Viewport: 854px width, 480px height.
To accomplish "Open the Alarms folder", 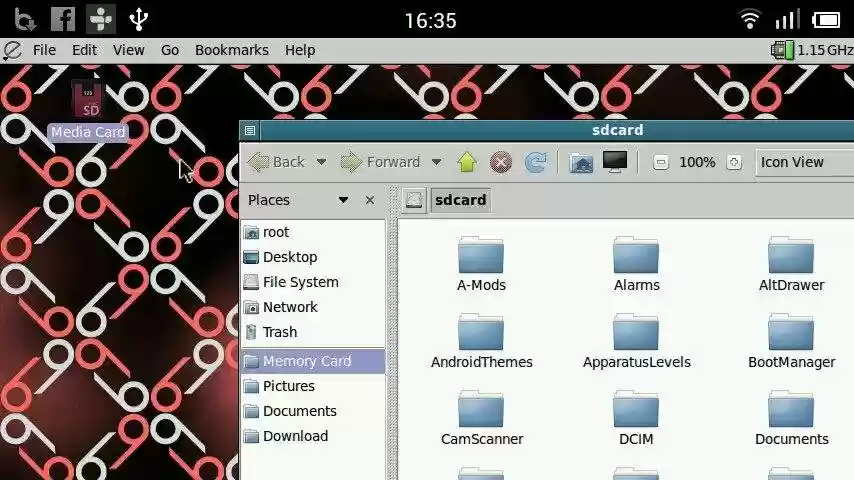I will [x=636, y=264].
